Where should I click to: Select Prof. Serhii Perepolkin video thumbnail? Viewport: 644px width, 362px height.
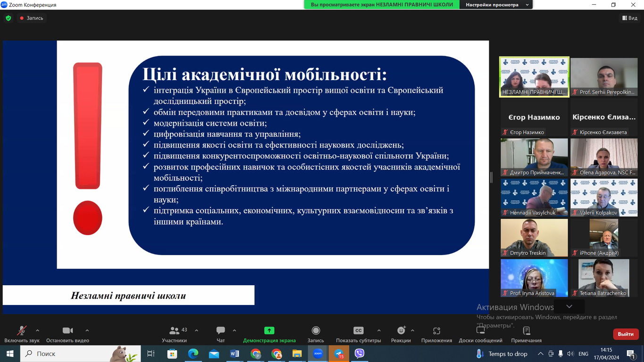[x=604, y=77]
